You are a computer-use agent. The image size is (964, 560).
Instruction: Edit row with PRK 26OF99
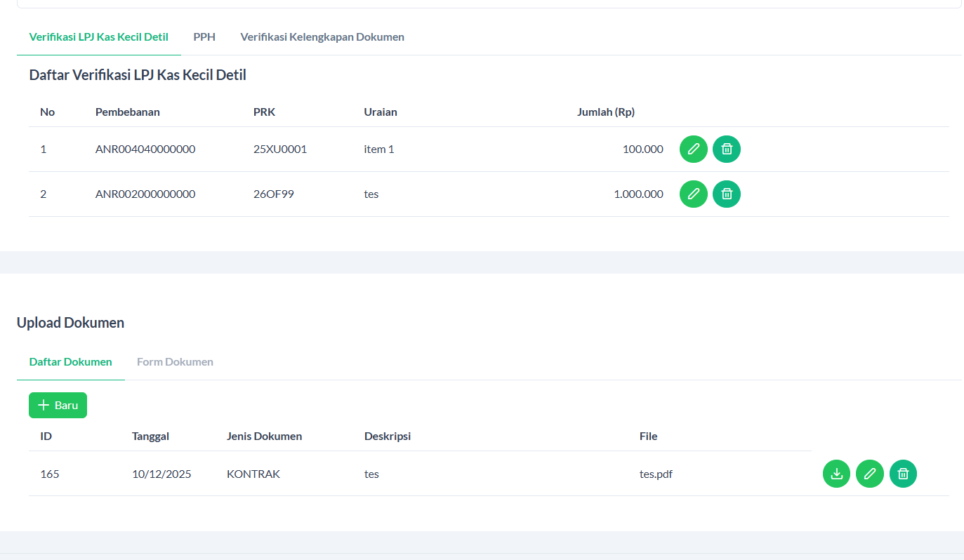[x=693, y=194]
